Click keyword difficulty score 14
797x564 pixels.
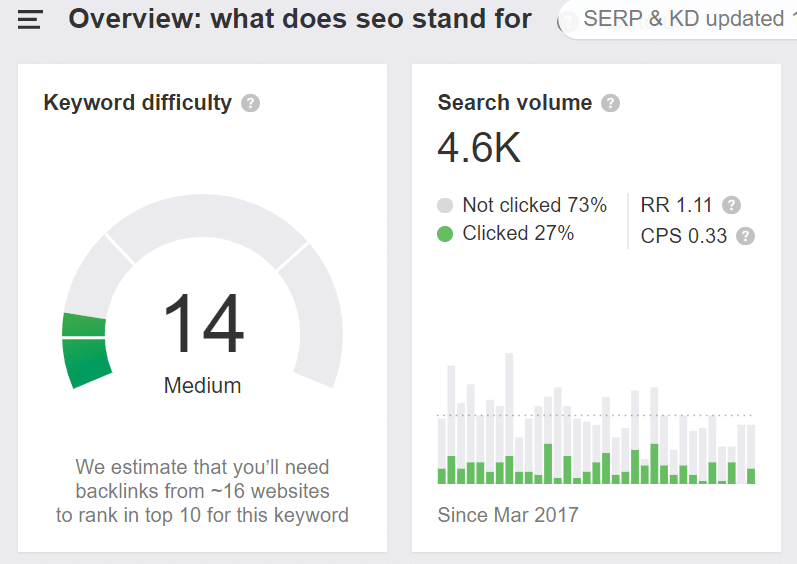tap(203, 322)
